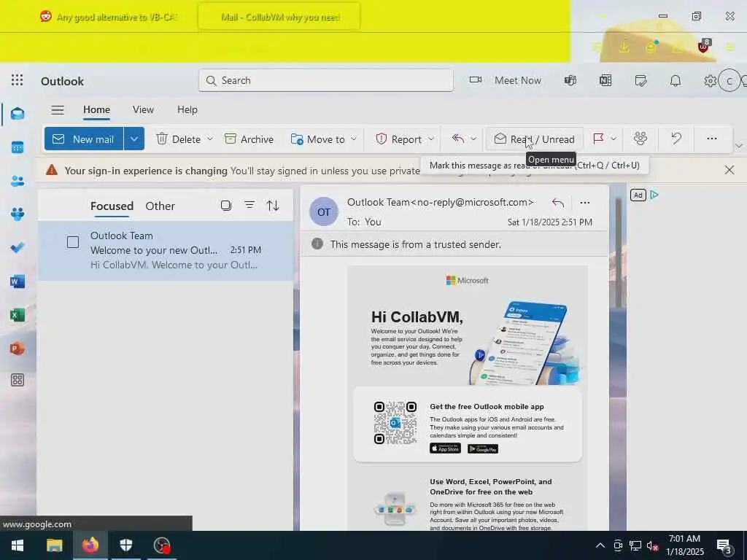Archive the selected message
The width and height of the screenshot is (747, 560).
point(249,139)
